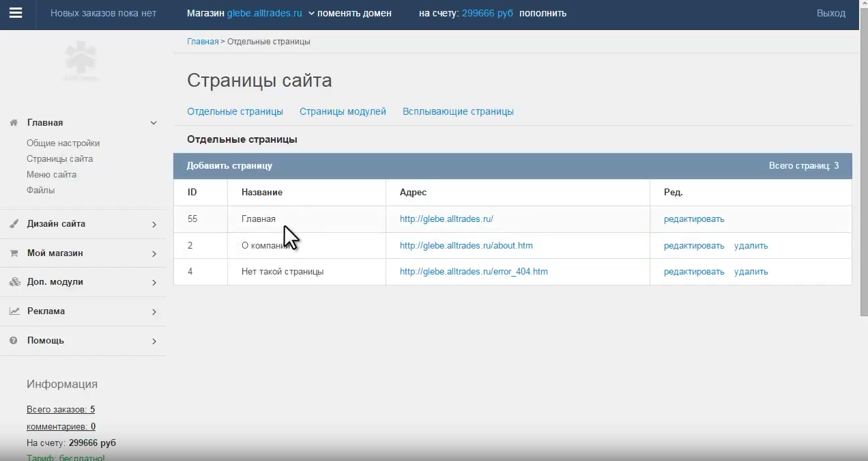Click the chart icon beside Реклама
Viewport: 868px width, 461px height.
tap(14, 311)
